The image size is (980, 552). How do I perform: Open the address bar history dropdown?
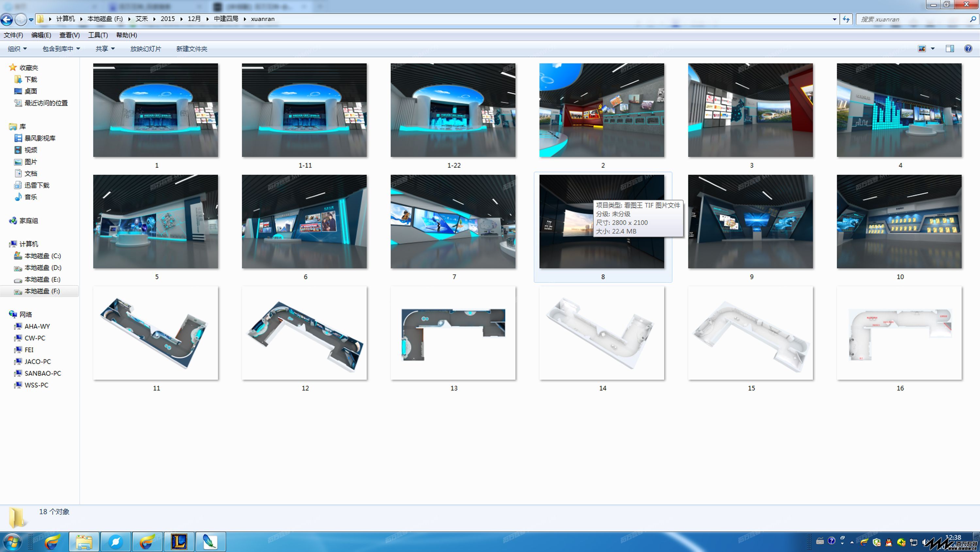(x=835, y=19)
